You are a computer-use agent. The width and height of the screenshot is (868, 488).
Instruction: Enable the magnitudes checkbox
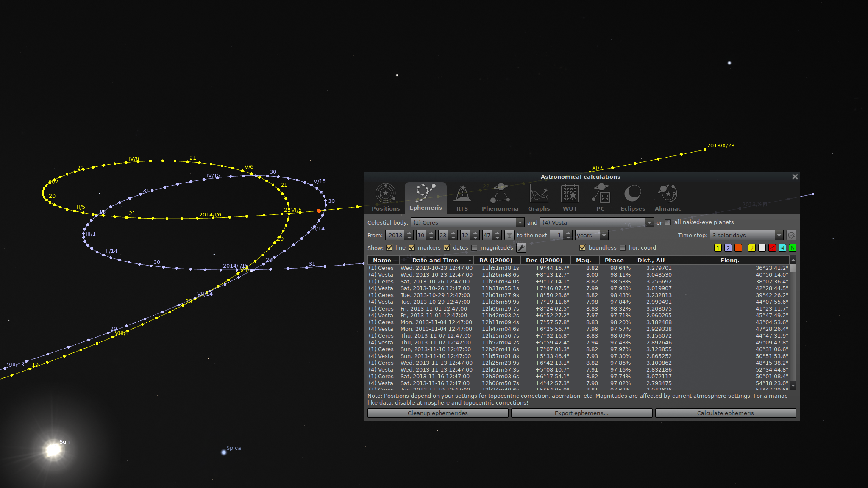(474, 248)
